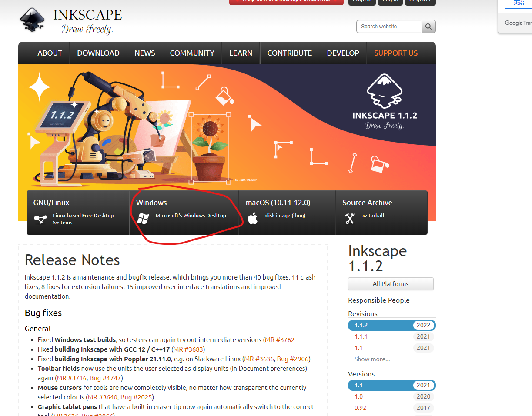Open the ABOUT menu
The height and width of the screenshot is (416, 532).
(50, 53)
